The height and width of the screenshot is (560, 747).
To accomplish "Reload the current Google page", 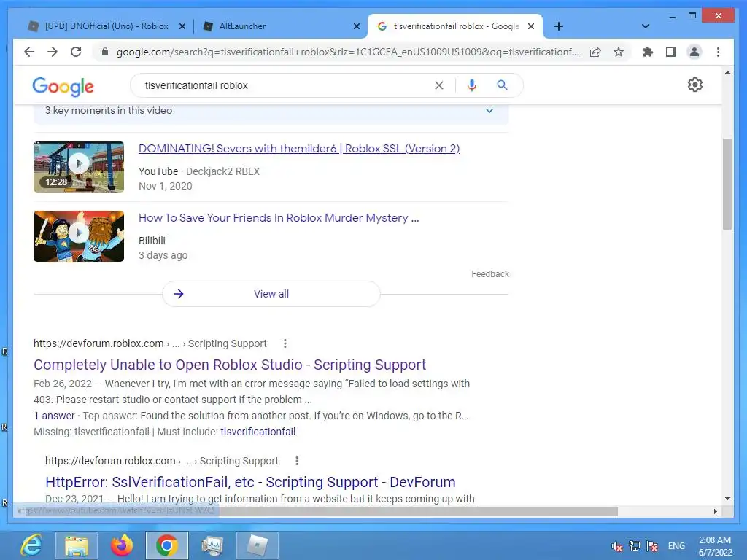I will click(x=76, y=52).
